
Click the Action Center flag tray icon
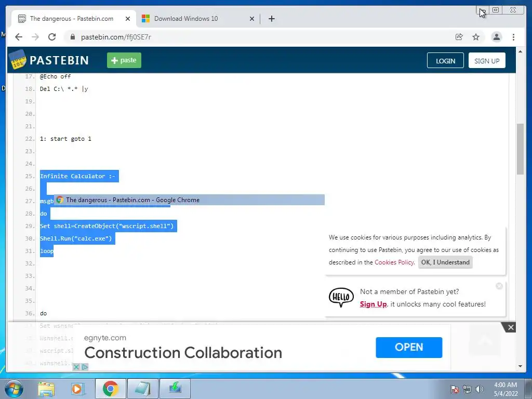(x=455, y=389)
